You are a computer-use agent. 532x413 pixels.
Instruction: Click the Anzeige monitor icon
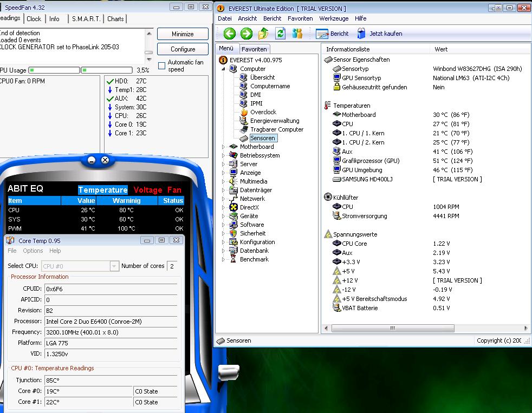(x=233, y=173)
